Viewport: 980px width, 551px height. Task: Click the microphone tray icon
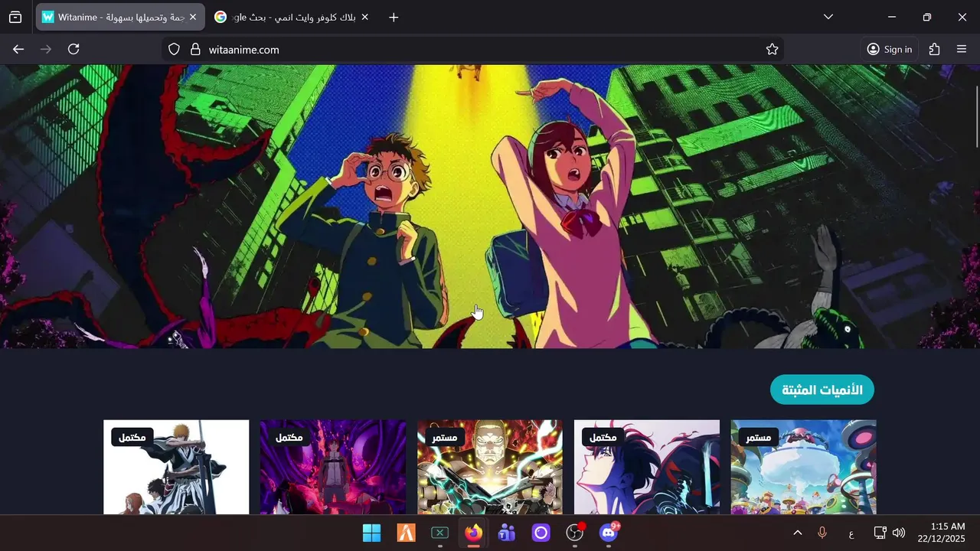coord(822,533)
